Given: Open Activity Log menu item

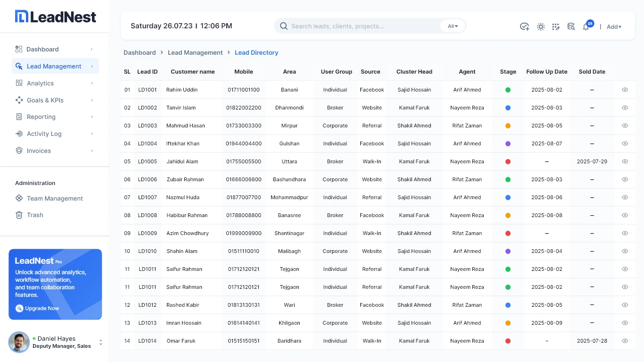Looking at the screenshot, I should click(x=55, y=134).
